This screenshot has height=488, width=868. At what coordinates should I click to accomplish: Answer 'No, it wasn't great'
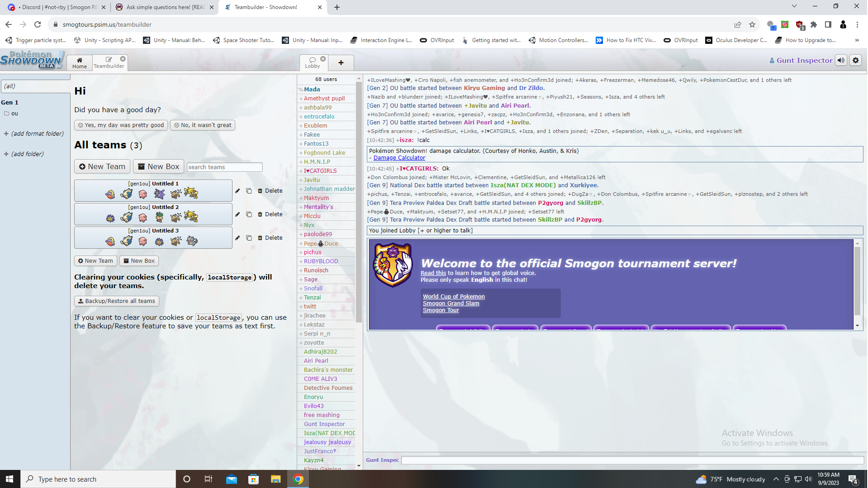pyautogui.click(x=203, y=125)
